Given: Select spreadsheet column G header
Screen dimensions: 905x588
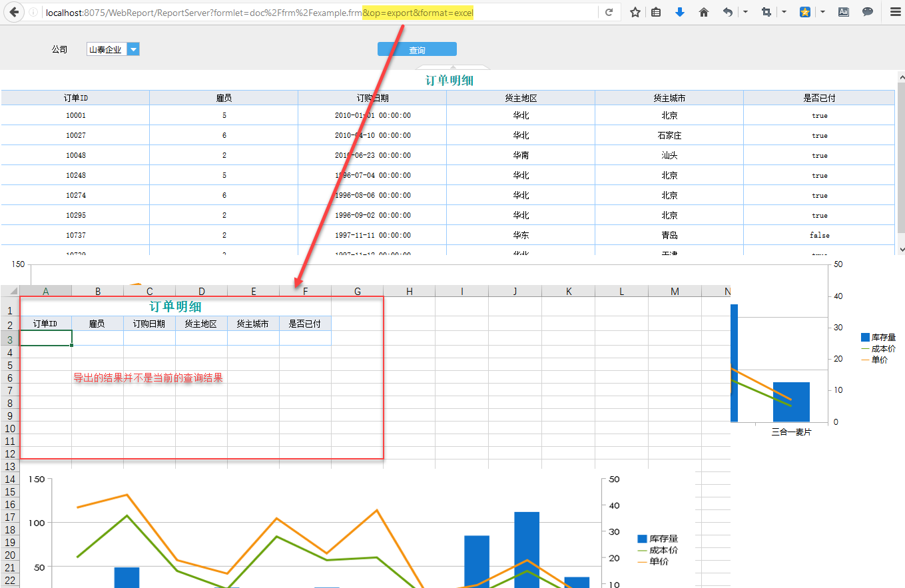Looking at the screenshot, I should [358, 291].
